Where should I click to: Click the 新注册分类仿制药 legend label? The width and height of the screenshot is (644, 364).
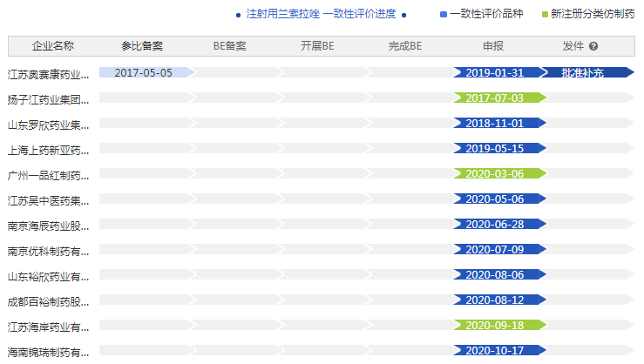[593, 14]
